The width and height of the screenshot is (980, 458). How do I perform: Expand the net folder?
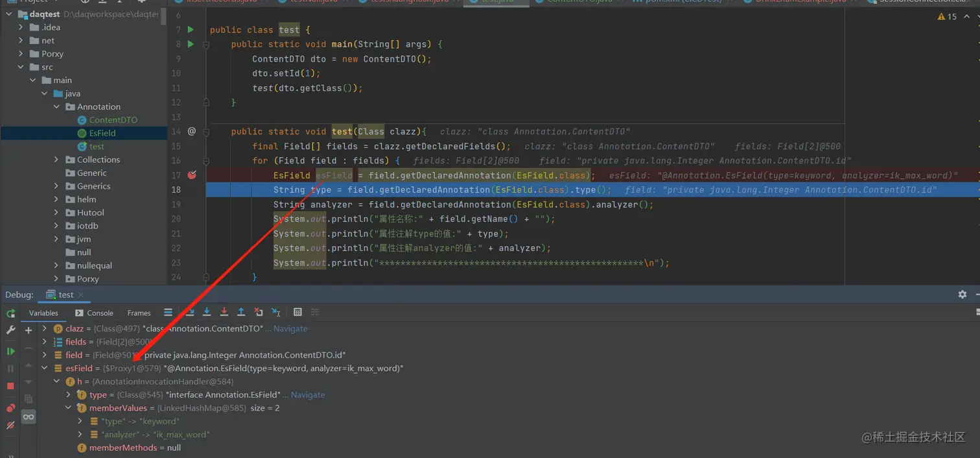click(21, 40)
